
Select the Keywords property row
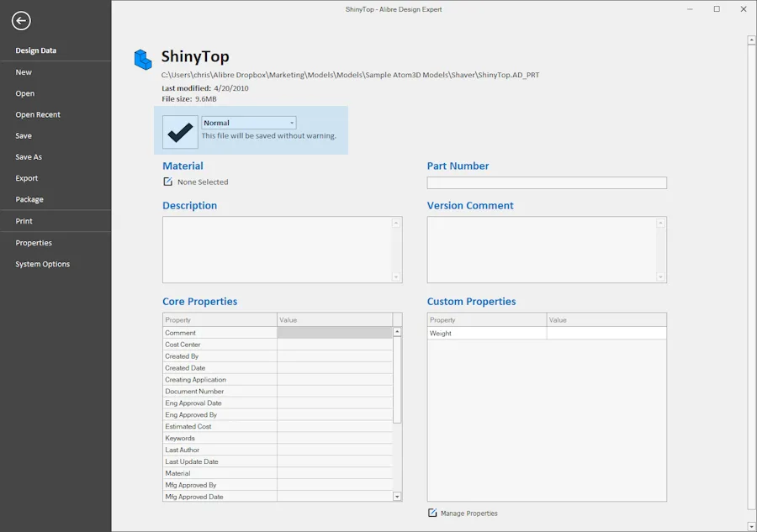point(278,438)
